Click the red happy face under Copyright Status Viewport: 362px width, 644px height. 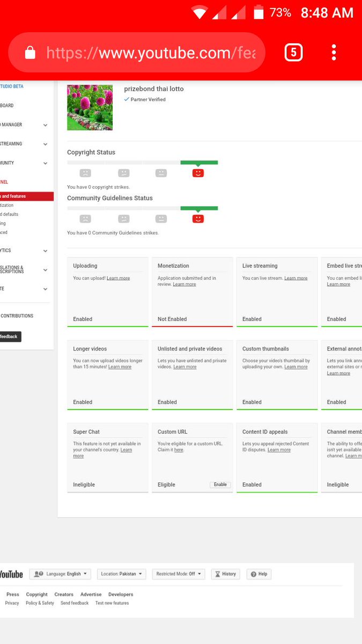(x=198, y=173)
